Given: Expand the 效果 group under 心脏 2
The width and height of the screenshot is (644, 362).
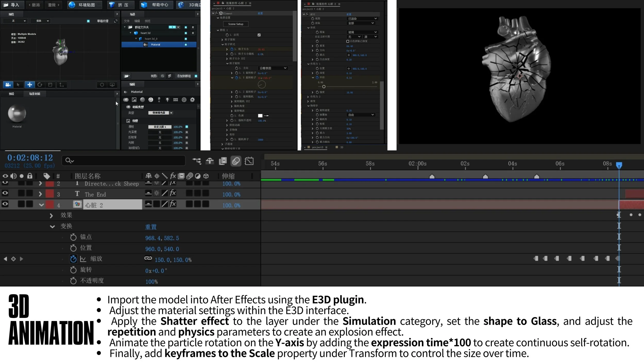Looking at the screenshot, I should (51, 216).
